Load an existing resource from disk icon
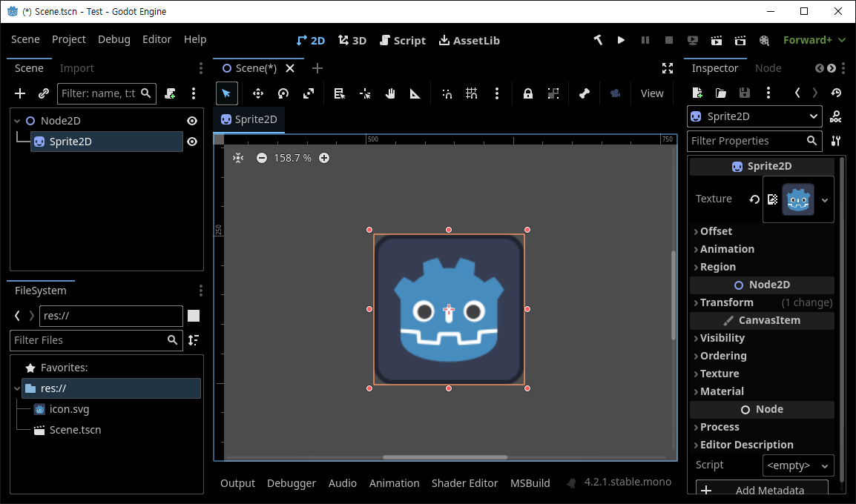Image resolution: width=856 pixels, height=504 pixels. click(x=720, y=93)
